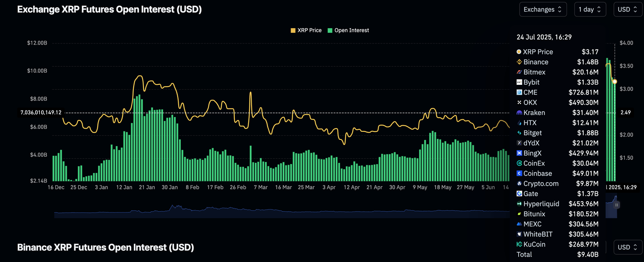Click the range slider handle below chart
This screenshot has height=262, width=644.
(x=617, y=205)
